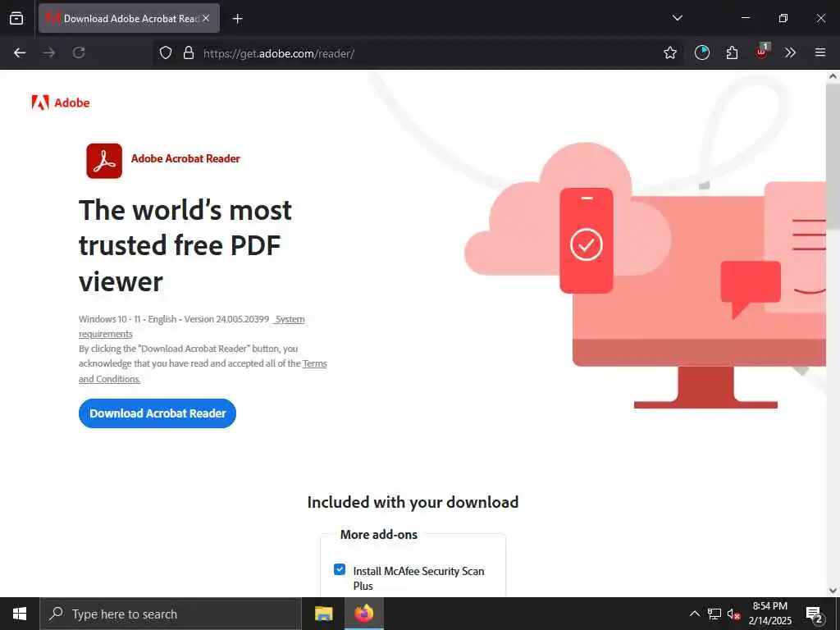Open Firefox application hamburger menu
The image size is (840, 630).
[820, 52]
